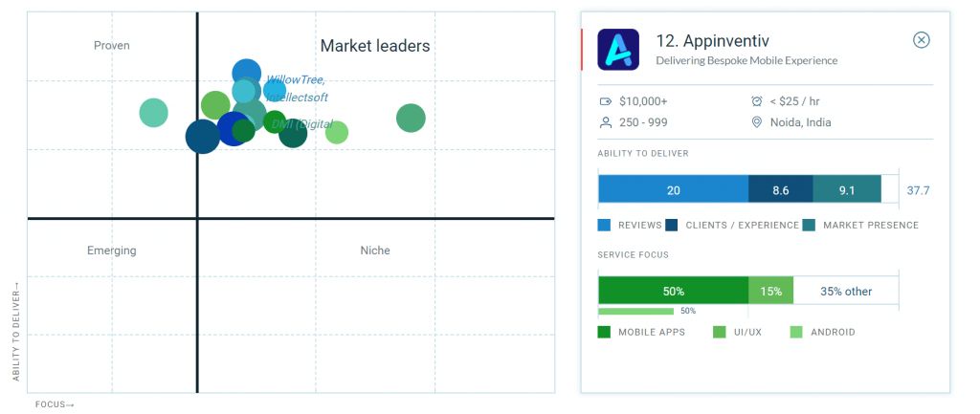Click the Reviews segment showing 20

[673, 189]
